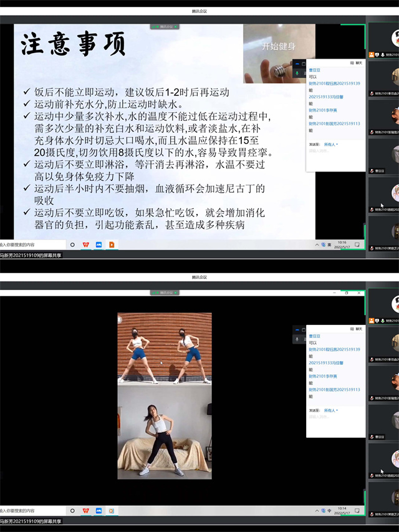
Task: Click sender name 曹豆豆 in the chat beside the dance video
Action: point(314,336)
